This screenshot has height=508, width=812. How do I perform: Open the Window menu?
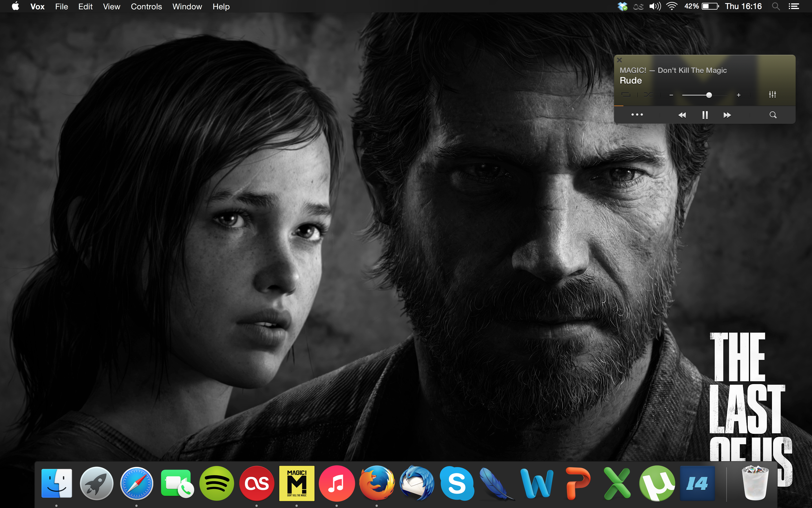tap(187, 6)
